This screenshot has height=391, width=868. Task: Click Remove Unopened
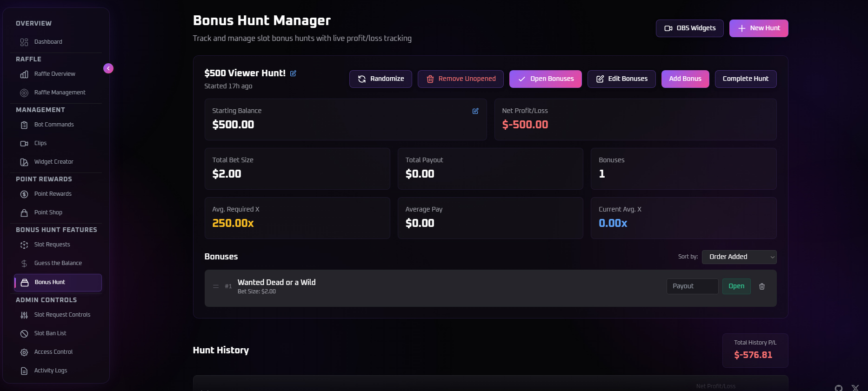(x=460, y=79)
